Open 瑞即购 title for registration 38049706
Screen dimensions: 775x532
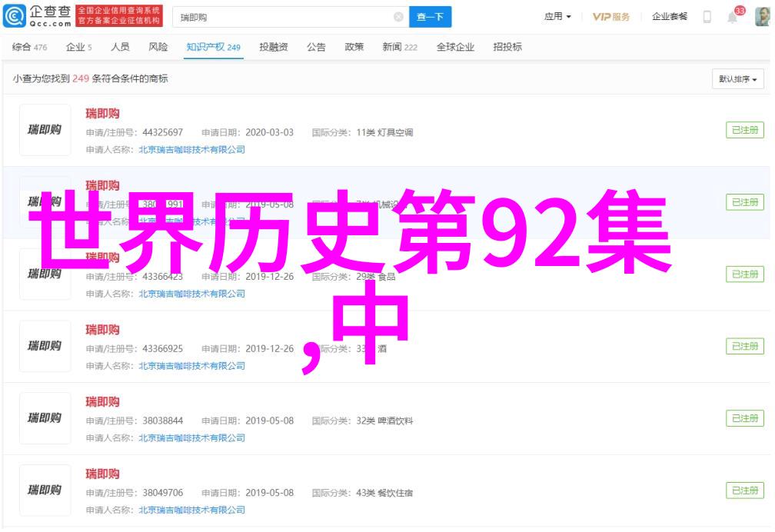(102, 474)
